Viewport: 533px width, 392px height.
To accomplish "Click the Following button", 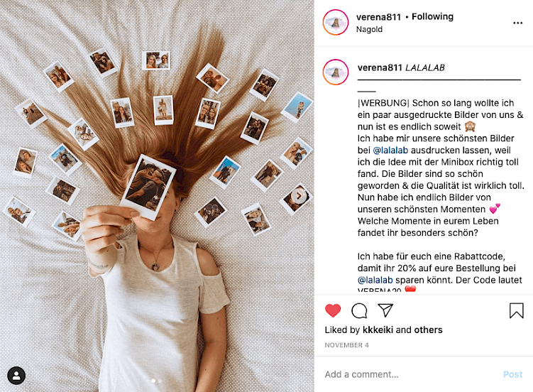I will pos(432,16).
